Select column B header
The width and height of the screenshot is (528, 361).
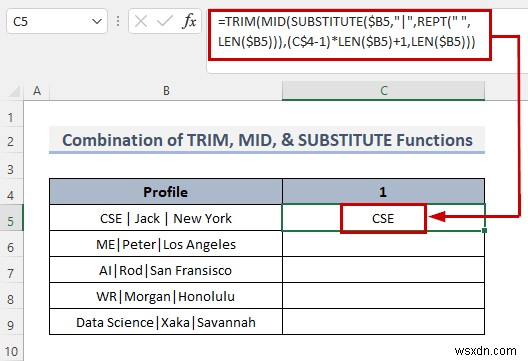tap(166, 91)
